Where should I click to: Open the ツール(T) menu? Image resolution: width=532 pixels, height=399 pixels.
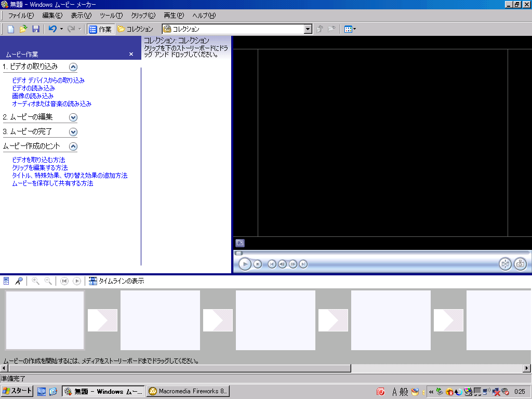(111, 16)
